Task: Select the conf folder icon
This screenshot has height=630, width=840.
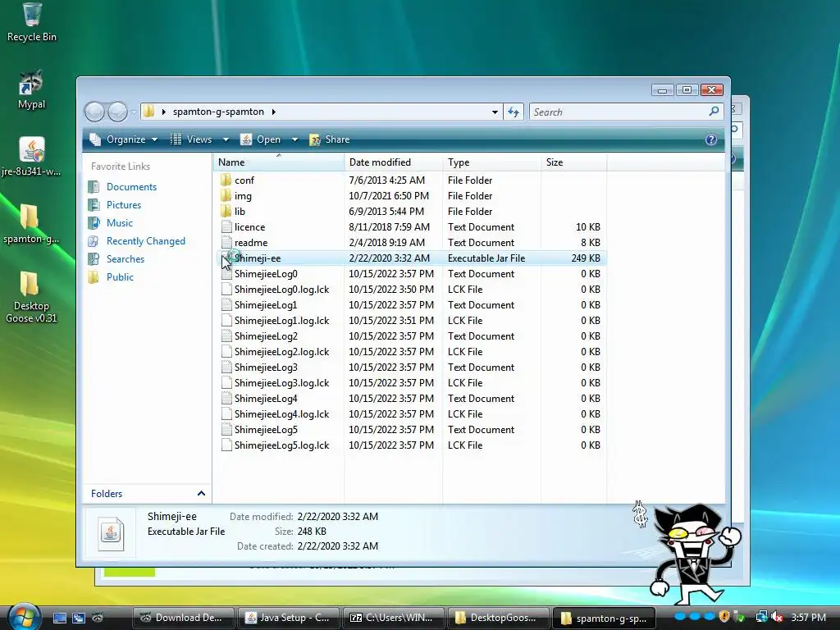Action: click(226, 180)
